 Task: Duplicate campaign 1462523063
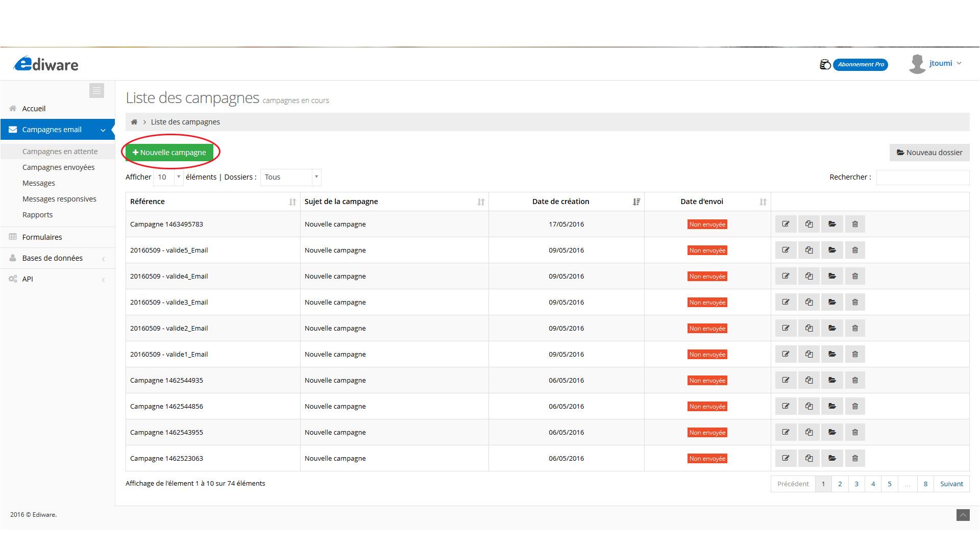click(x=809, y=458)
